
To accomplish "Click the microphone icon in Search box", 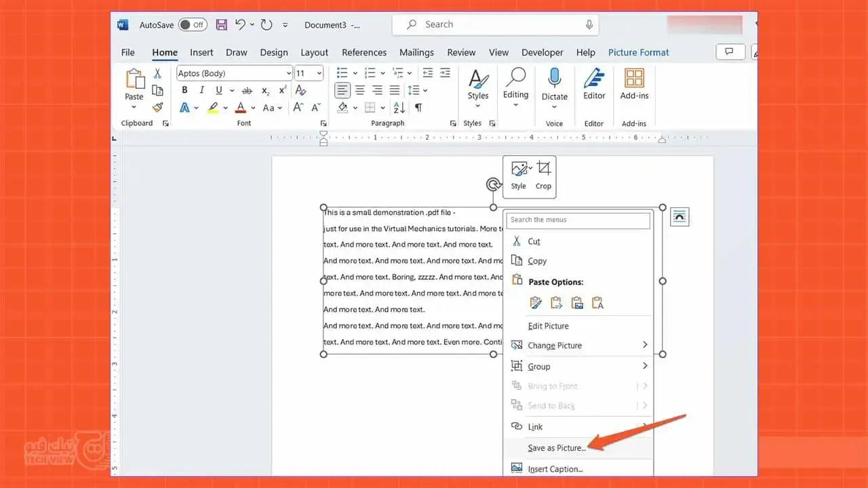I will pos(589,24).
